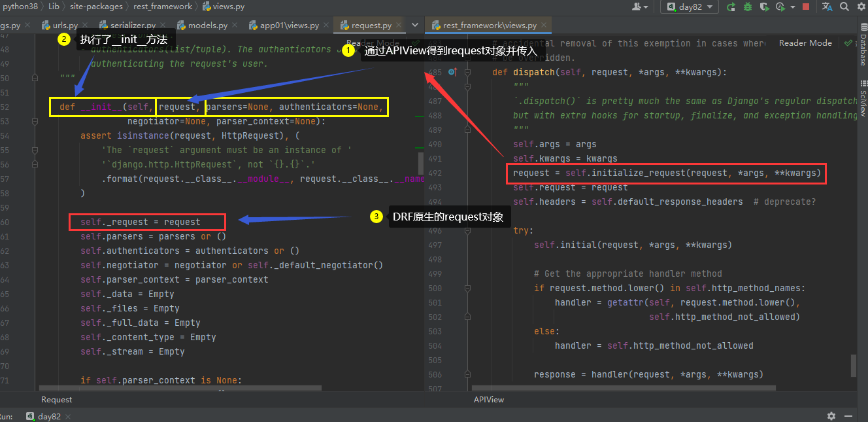The image size is (868, 422).
Task: Click the Request class breadcrumb
Action: [57, 399]
